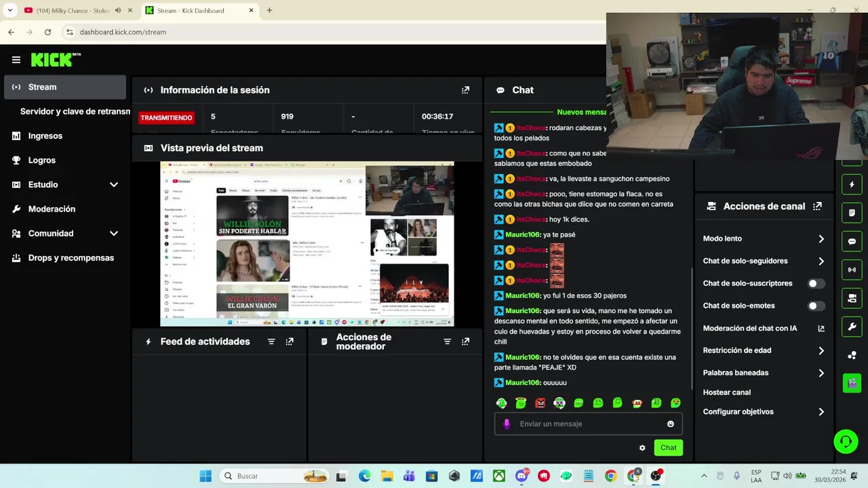This screenshot has height=488, width=868.
Task: Go back with the browser back arrow
Action: click(x=11, y=32)
